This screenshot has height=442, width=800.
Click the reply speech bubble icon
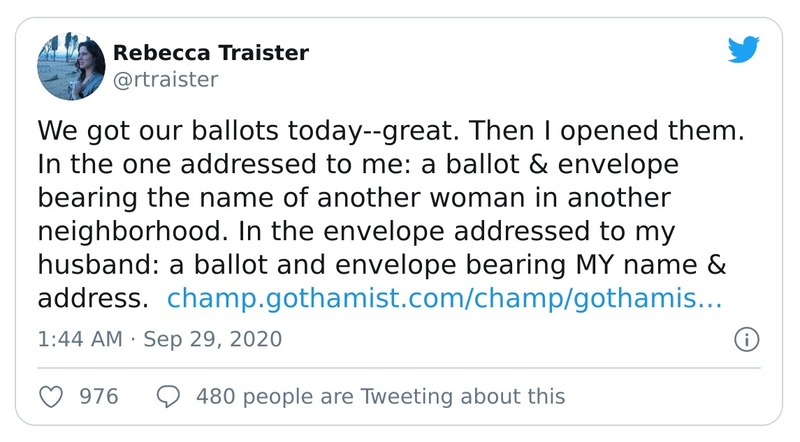tap(169, 397)
